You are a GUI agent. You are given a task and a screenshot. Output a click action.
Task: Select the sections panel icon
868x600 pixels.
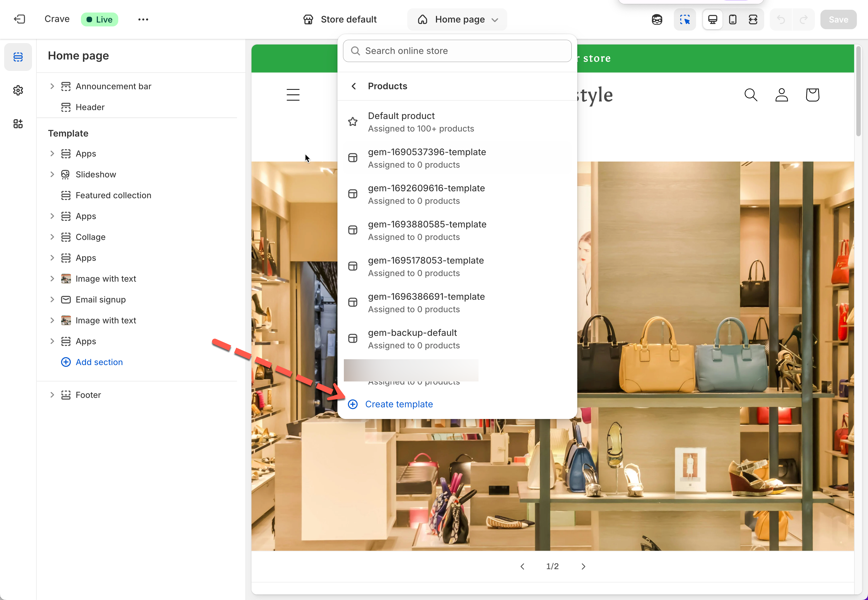(x=18, y=57)
